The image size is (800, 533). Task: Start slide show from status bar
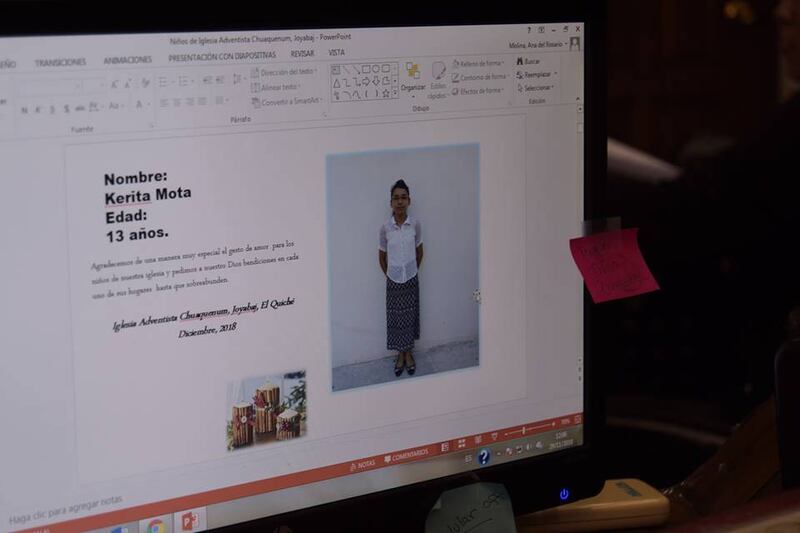tap(494, 437)
